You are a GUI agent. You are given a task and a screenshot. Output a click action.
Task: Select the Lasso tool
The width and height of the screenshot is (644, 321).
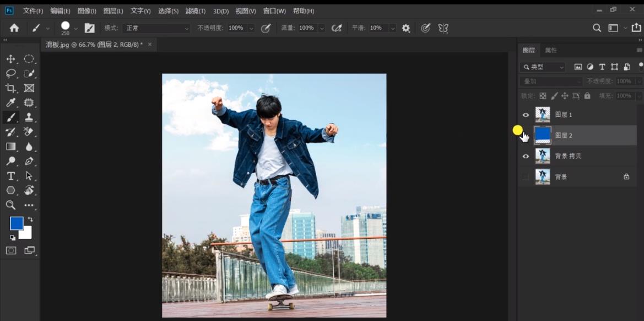tap(10, 73)
